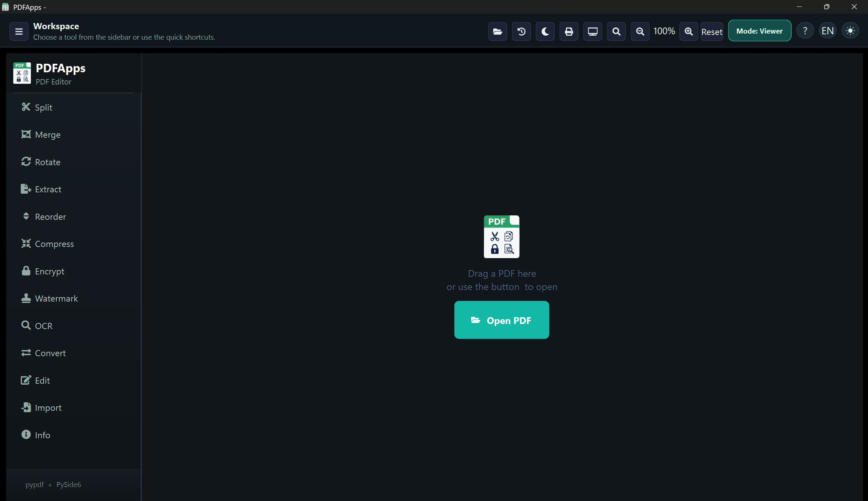Zoom in using the plus magnifier icon
Image resolution: width=868 pixels, height=501 pixels.
(x=688, y=31)
